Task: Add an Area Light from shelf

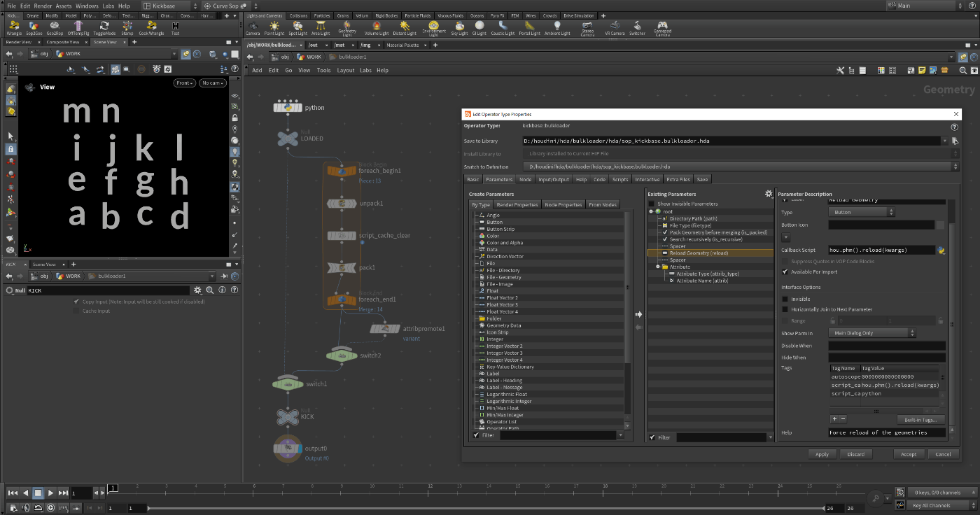Action: tap(321, 28)
